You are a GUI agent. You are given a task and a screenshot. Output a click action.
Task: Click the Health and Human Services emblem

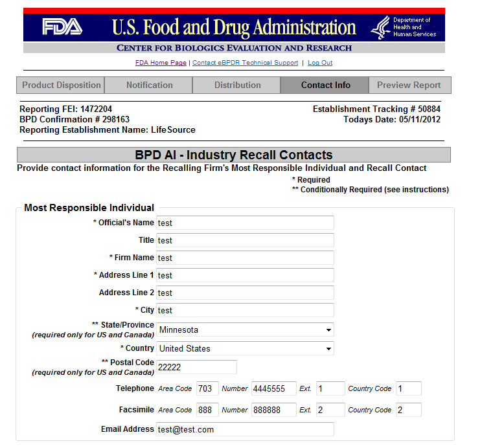tap(380, 28)
